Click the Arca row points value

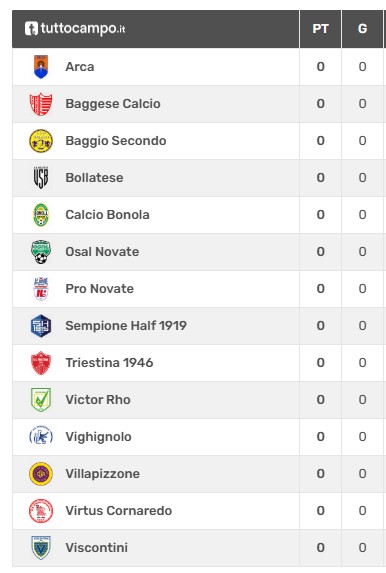coord(321,67)
